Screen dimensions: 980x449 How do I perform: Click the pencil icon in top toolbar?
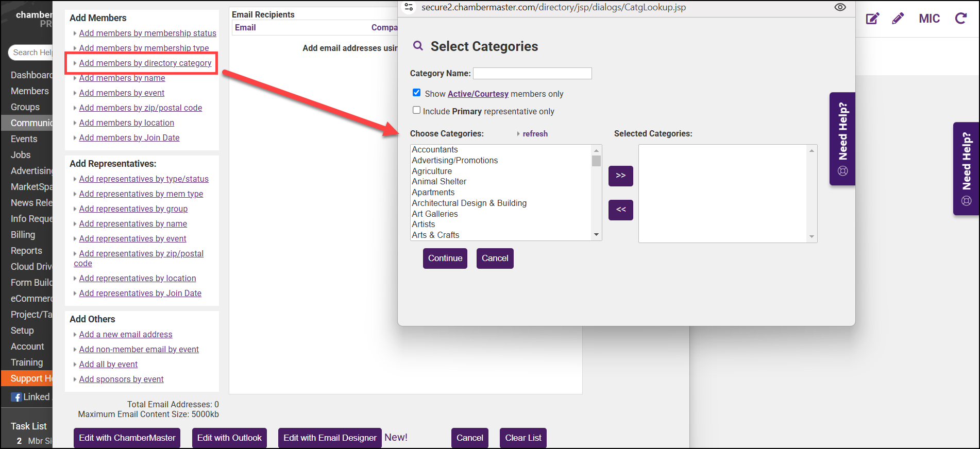898,19
